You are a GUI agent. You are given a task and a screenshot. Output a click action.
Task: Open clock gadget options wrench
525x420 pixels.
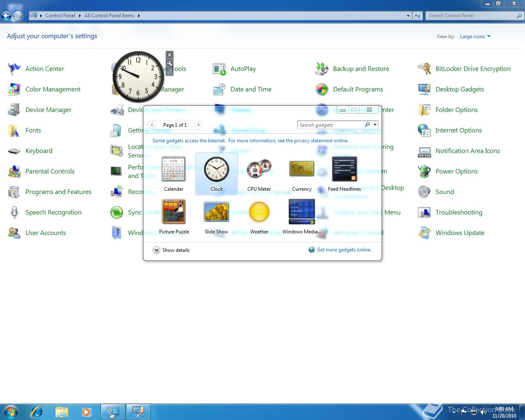[x=169, y=63]
